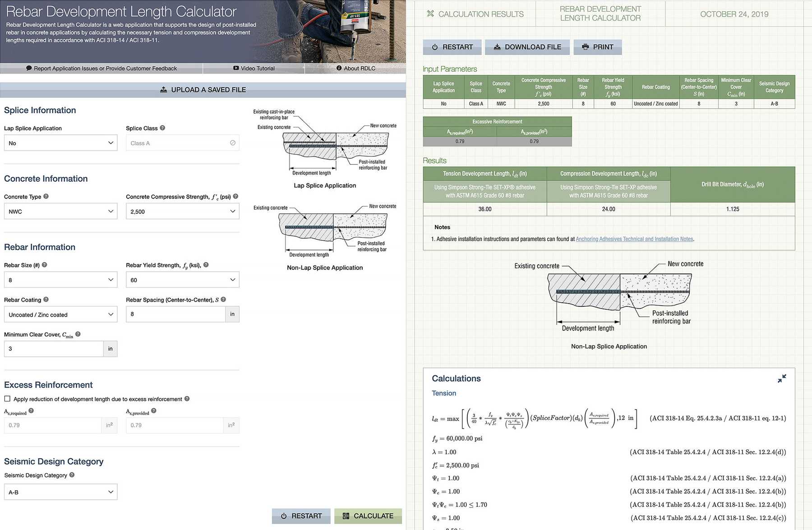
Task: Select the Rebar Coating dropdown
Action: point(60,315)
